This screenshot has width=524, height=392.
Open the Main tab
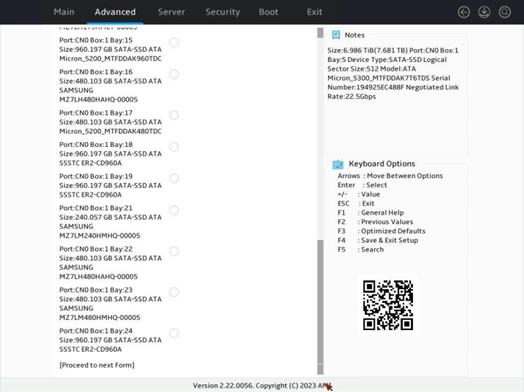(64, 12)
